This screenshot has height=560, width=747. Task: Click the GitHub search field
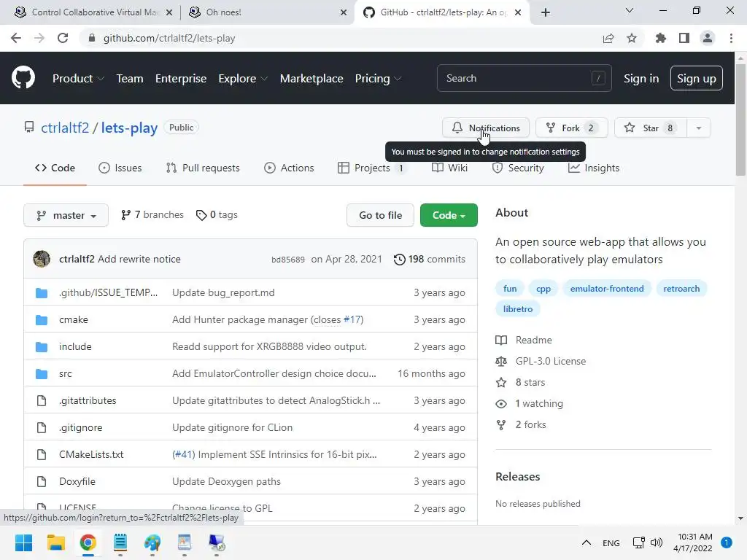tap(524, 78)
